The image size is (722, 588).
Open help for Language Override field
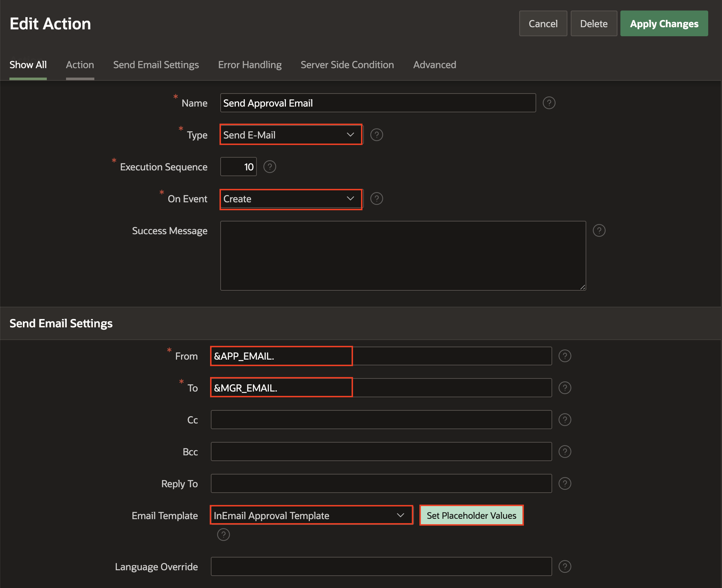(565, 567)
